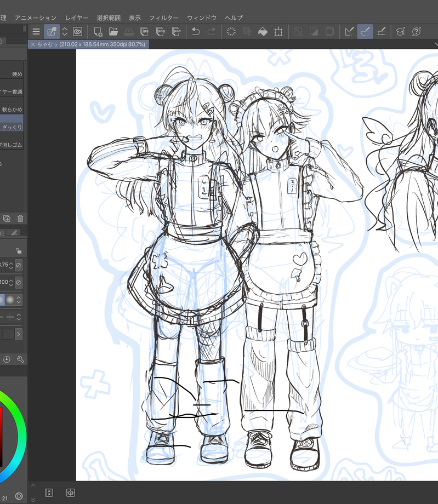Image resolution: width=438 pixels, height=504 pixels.
Task: Open a file with the folder icon
Action: (x=113, y=32)
